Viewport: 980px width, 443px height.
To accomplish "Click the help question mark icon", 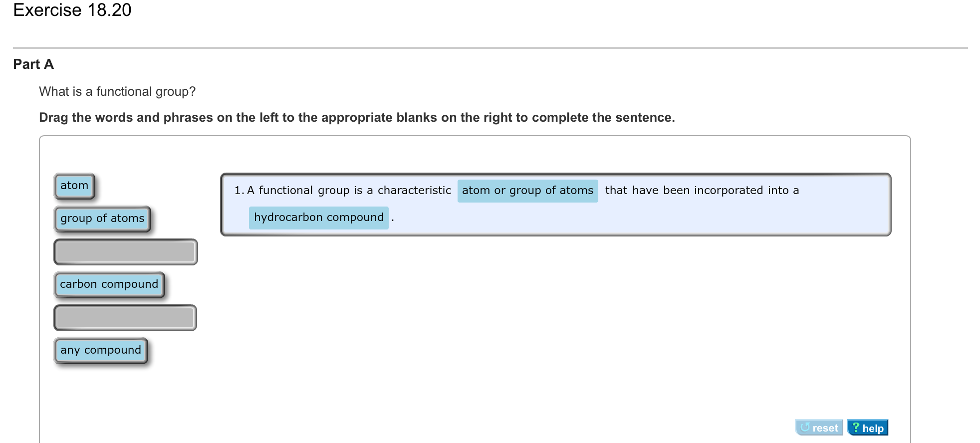I will pyautogui.click(x=856, y=428).
